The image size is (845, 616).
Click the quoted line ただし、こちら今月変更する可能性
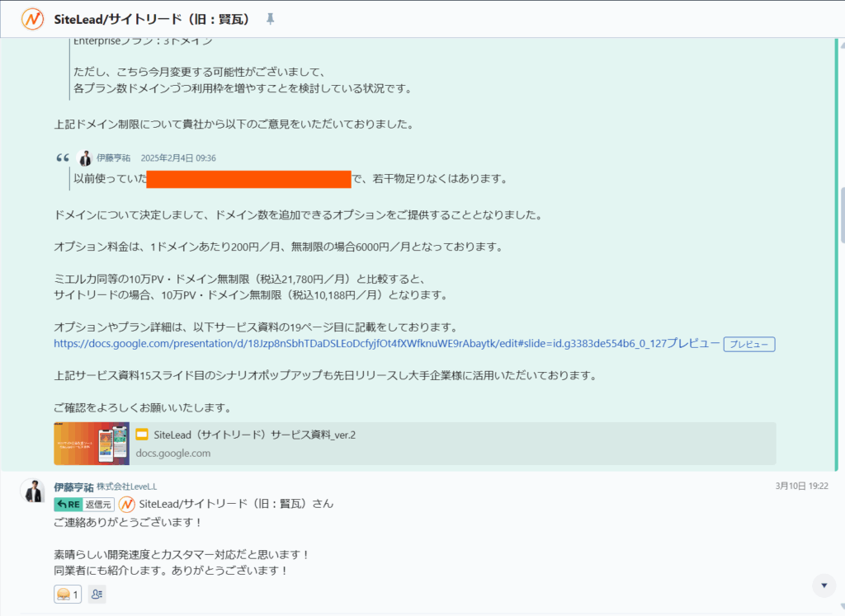click(200, 72)
